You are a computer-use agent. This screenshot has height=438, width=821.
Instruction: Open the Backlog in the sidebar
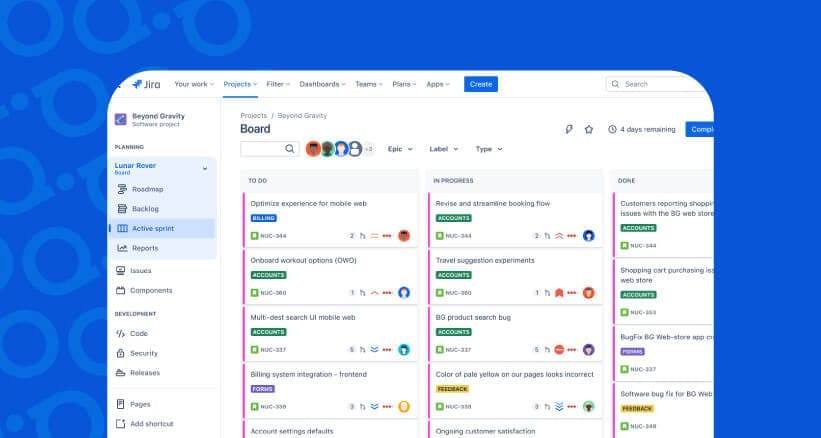(x=145, y=208)
